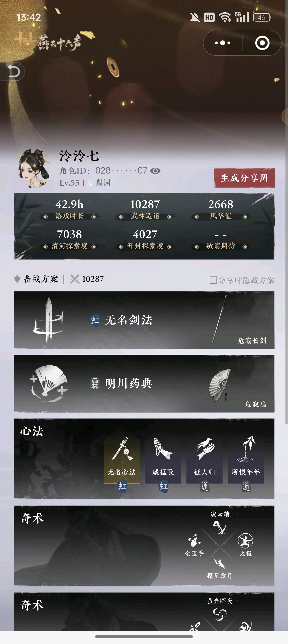The width and height of the screenshot is (288, 644).
Task: Check 分享时隐藏方案 checkbox
Action: [x=213, y=280]
